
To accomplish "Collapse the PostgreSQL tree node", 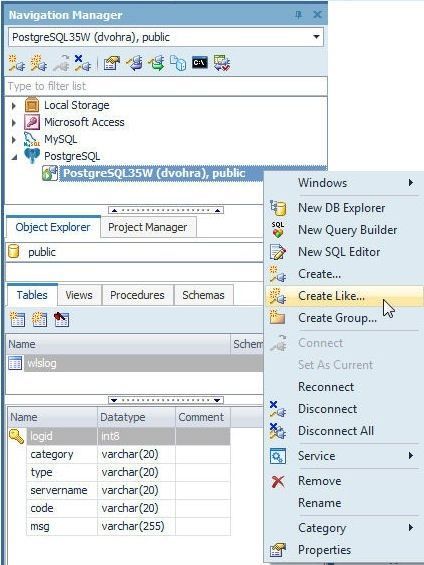I will 14,157.
